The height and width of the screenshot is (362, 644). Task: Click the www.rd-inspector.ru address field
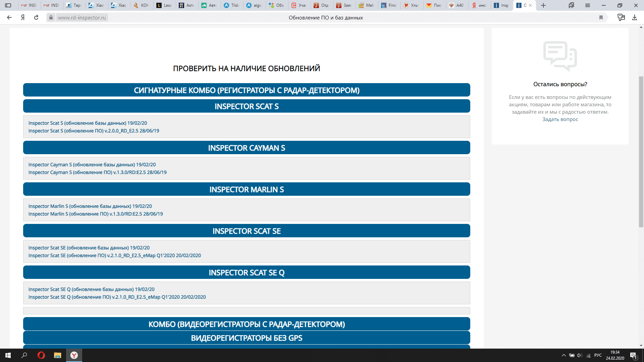coord(82,17)
